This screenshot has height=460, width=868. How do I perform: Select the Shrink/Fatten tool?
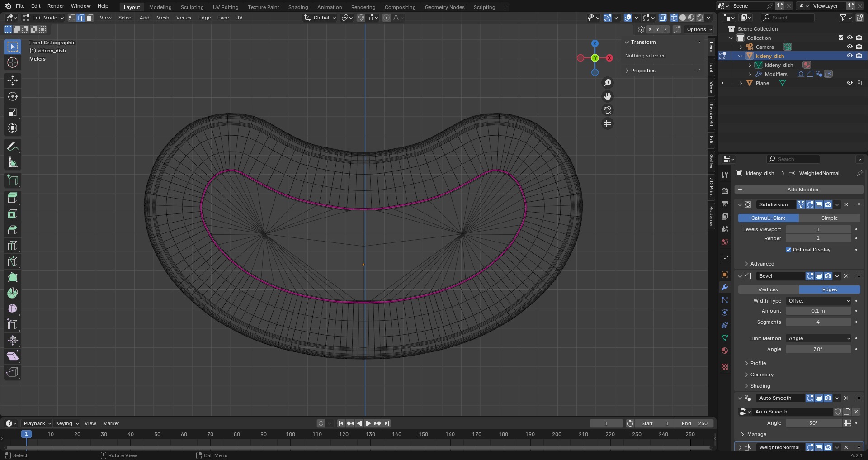pyautogui.click(x=13, y=340)
